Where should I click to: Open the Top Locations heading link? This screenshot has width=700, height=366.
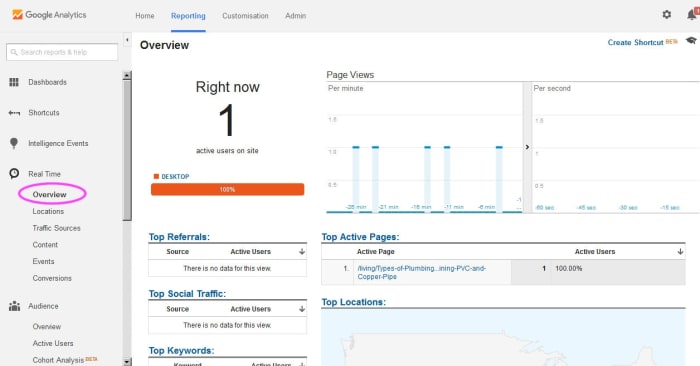click(x=354, y=302)
